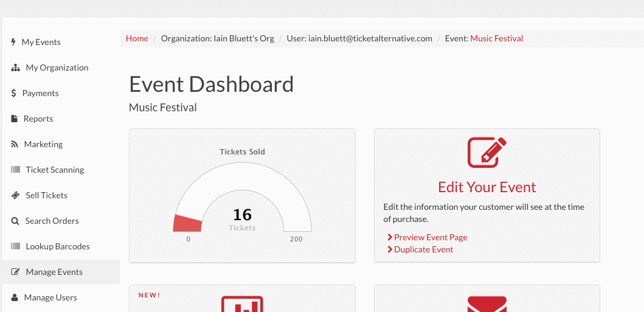Open the Music Festival breadcrumb link
Screen dimensions: 644x312
[x=497, y=38]
